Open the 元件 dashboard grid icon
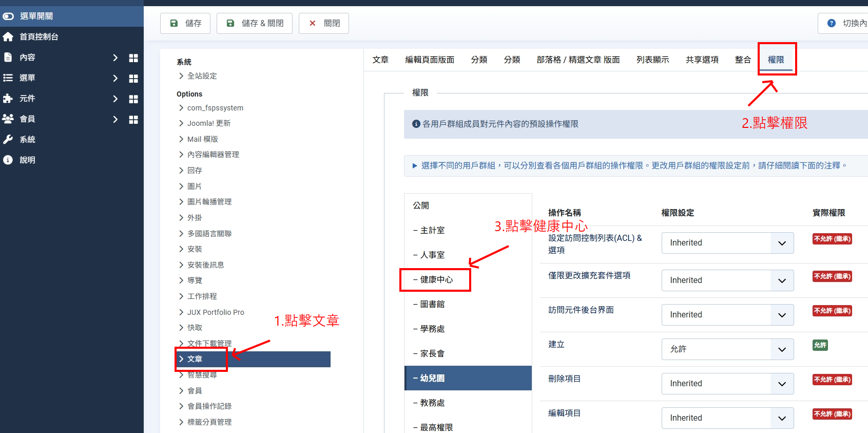The image size is (868, 433). pos(133,99)
